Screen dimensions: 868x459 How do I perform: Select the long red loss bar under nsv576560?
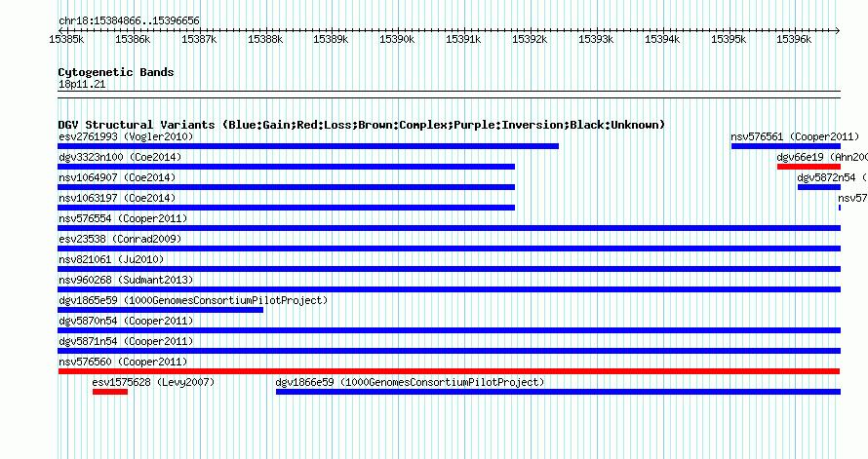(x=449, y=371)
